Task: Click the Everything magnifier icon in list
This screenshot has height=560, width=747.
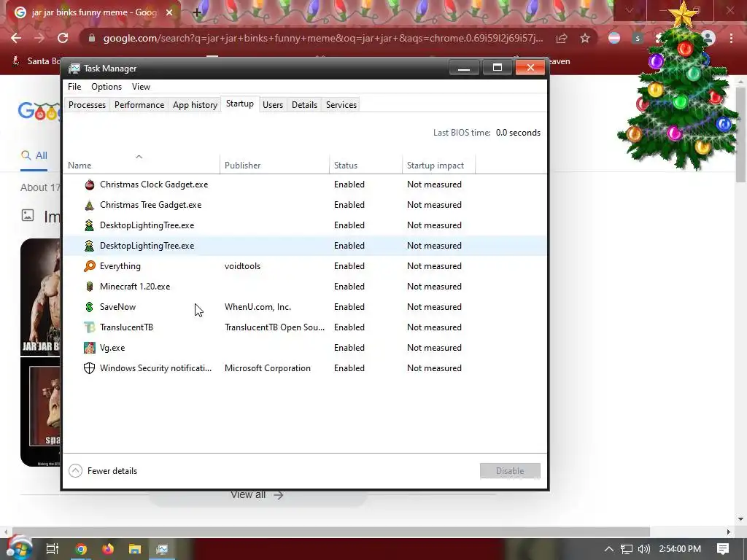Action: 90,266
